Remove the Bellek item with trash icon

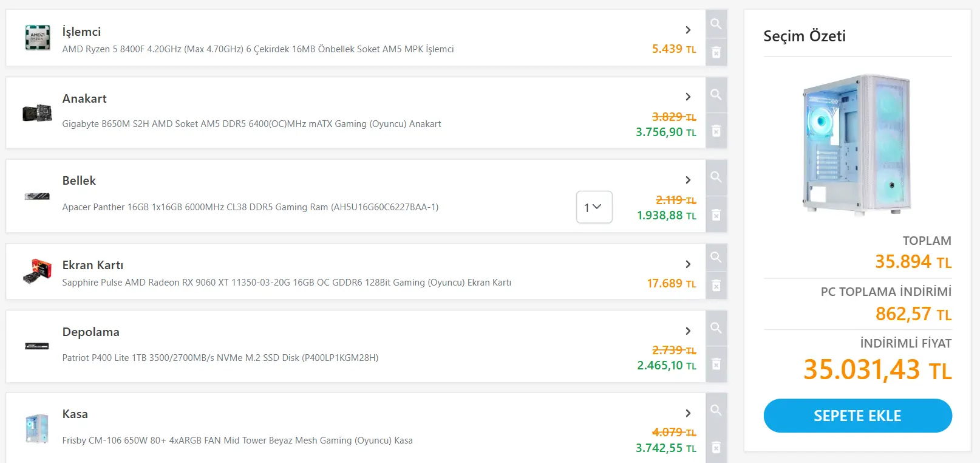point(716,214)
